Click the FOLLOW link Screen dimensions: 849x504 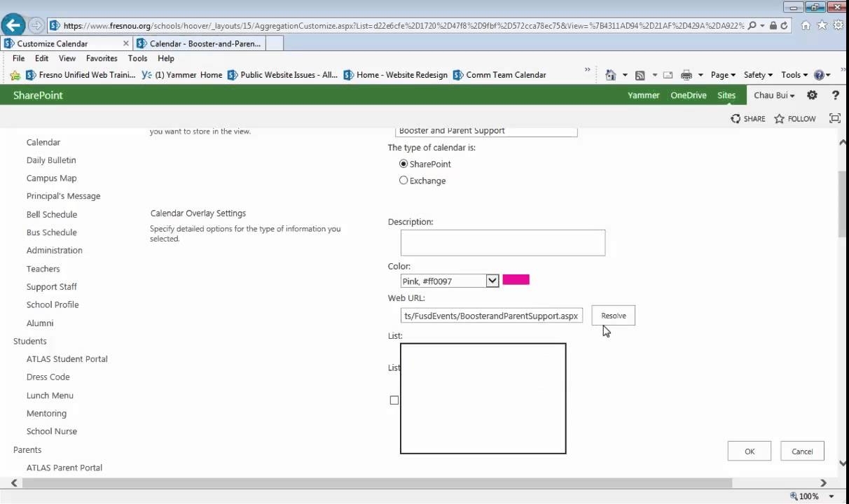pos(795,119)
